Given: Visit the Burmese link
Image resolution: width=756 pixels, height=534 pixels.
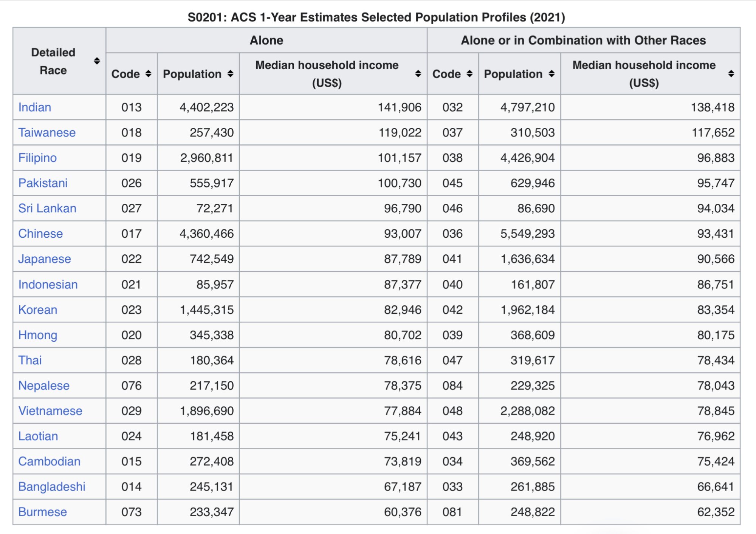Looking at the screenshot, I should tap(43, 512).
